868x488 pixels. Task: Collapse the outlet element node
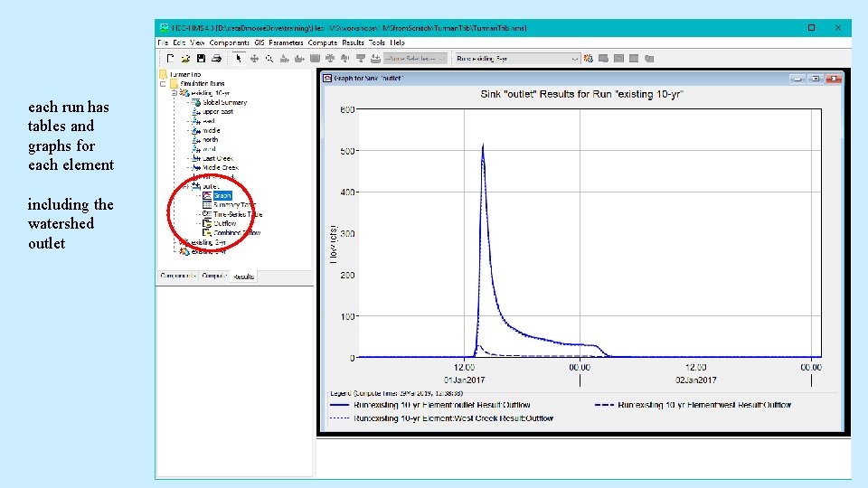pyautogui.click(x=185, y=186)
